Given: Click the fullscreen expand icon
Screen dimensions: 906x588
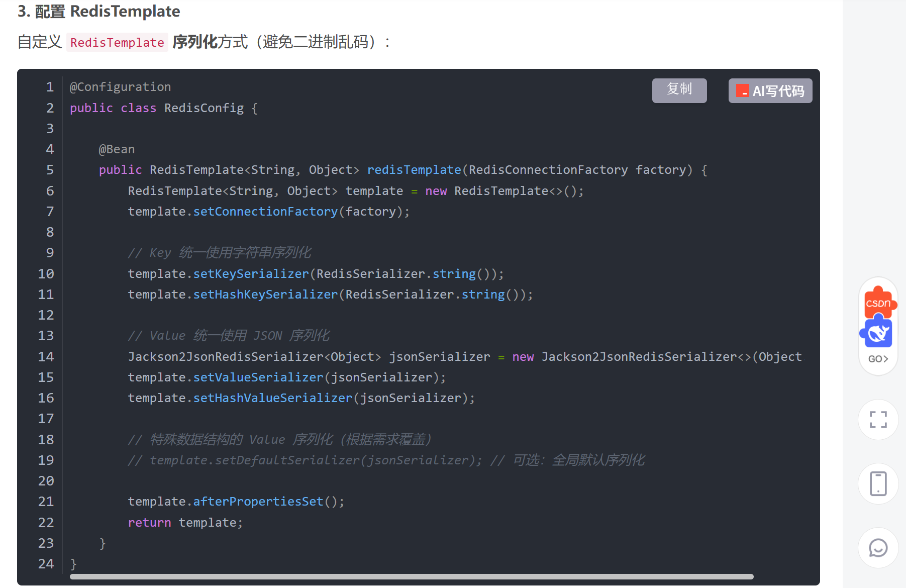Looking at the screenshot, I should [878, 420].
